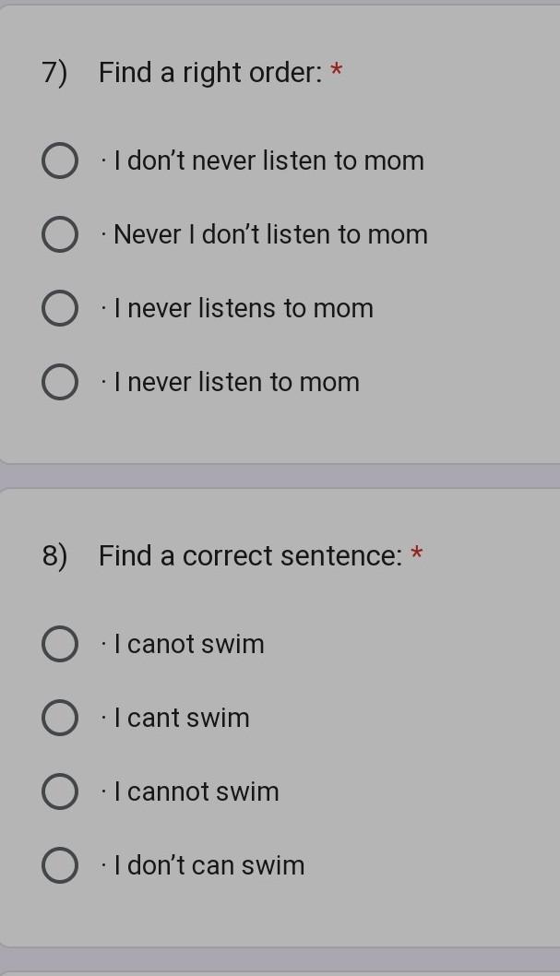Click the question title 'Find a right order:'
The width and height of the screenshot is (560, 976).
coord(211,74)
